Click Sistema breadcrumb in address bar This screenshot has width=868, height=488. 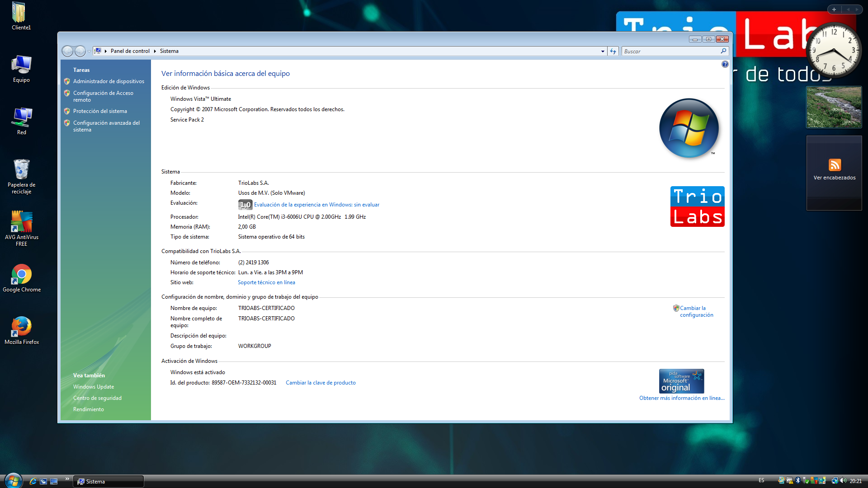(169, 51)
